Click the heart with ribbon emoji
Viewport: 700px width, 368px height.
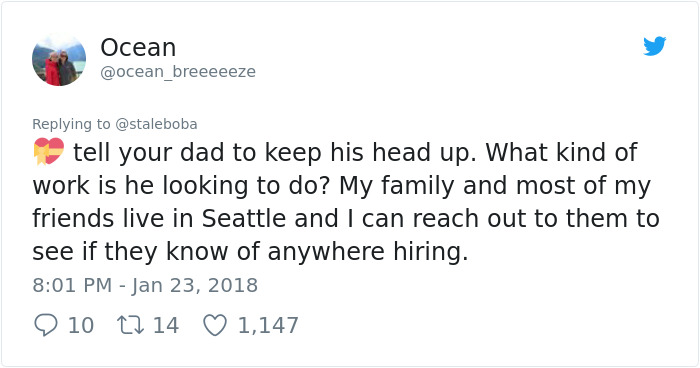tap(49, 152)
